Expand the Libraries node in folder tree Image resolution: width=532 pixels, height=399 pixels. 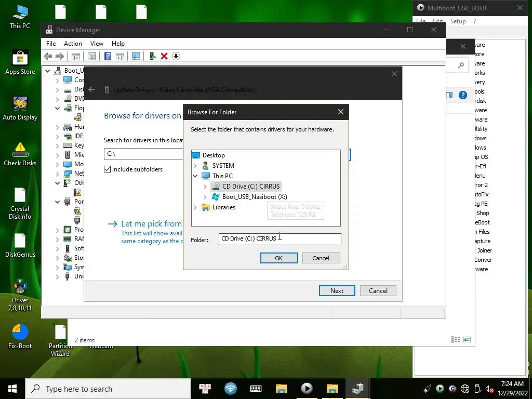pyautogui.click(x=195, y=207)
